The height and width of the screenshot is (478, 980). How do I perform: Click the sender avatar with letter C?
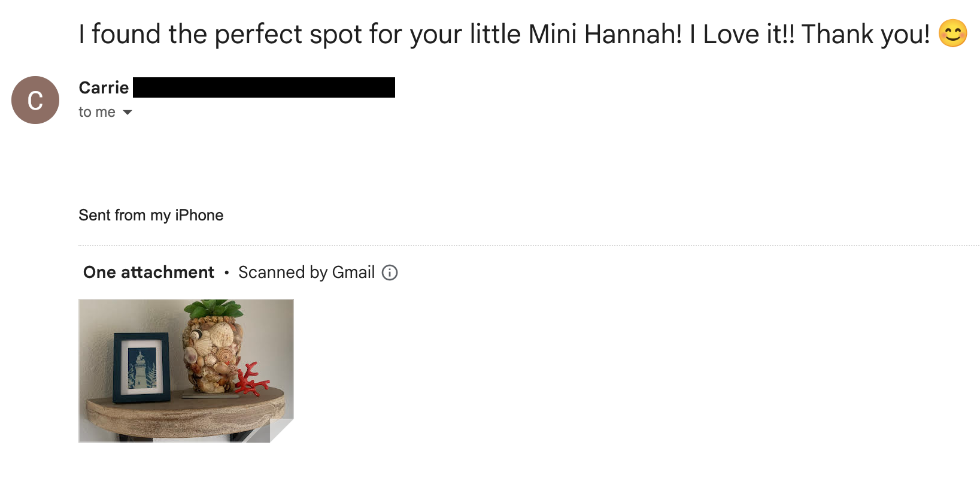click(x=35, y=100)
